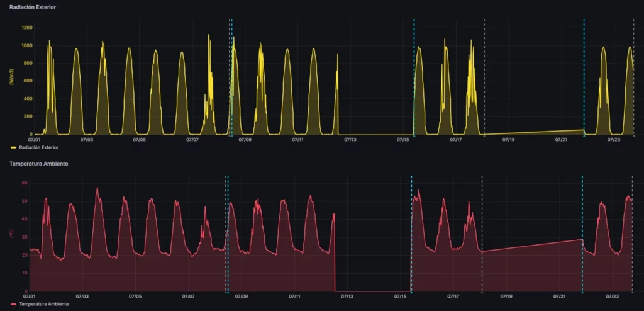Click cyan annotation marker near 07/08 in radiation panel
Image resolution: width=644 pixels, height=311 pixels.
[x=231, y=135]
